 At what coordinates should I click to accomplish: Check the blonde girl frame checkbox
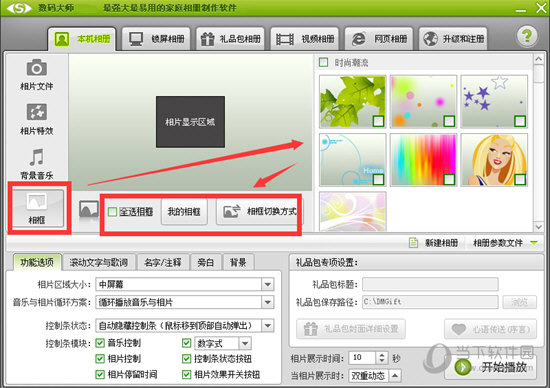click(519, 180)
